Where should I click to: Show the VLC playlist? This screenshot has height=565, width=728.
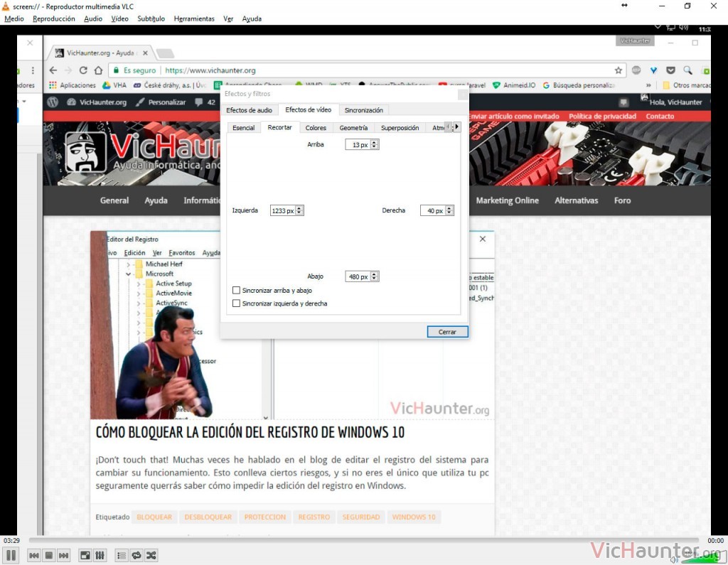click(121, 555)
